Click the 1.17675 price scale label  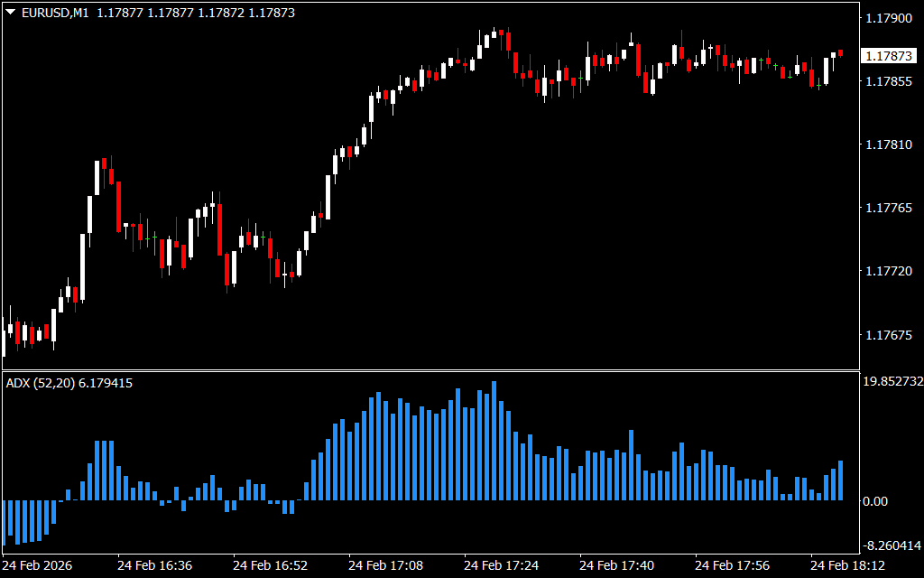point(888,335)
